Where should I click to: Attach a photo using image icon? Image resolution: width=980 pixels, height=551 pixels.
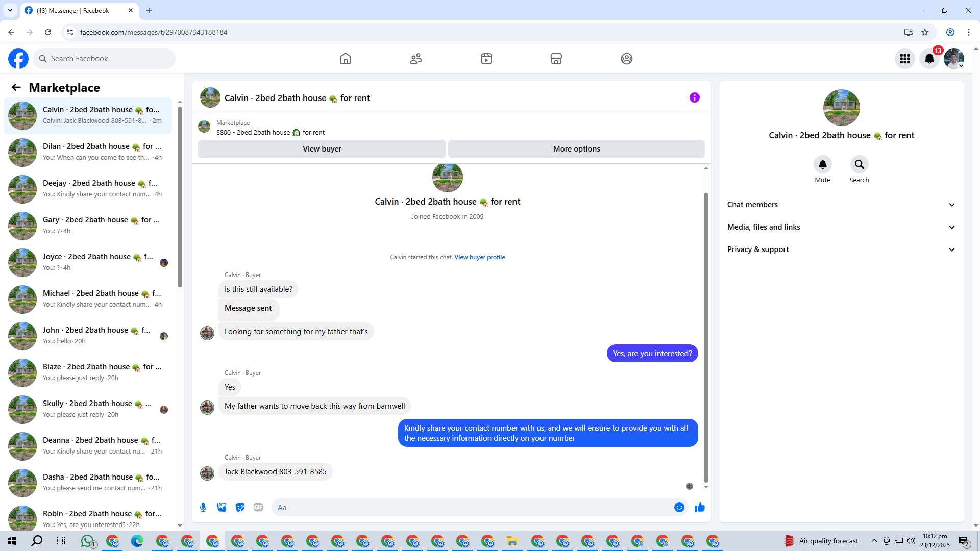pos(222,507)
